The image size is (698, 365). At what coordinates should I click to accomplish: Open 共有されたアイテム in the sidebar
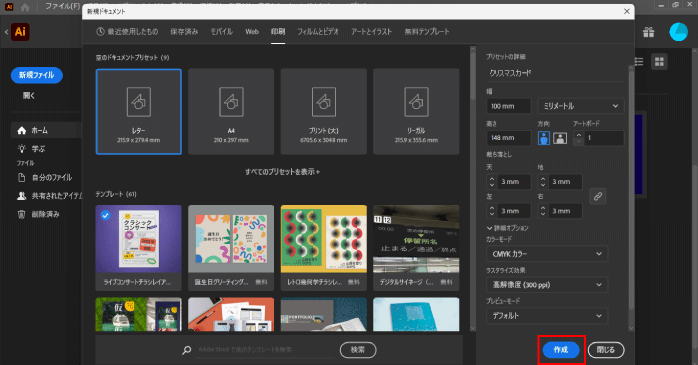coord(49,196)
